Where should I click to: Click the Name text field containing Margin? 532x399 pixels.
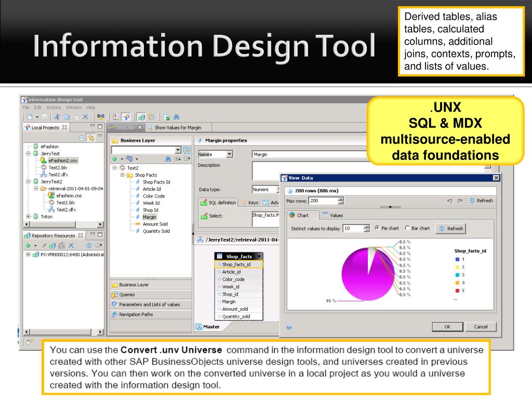point(310,154)
